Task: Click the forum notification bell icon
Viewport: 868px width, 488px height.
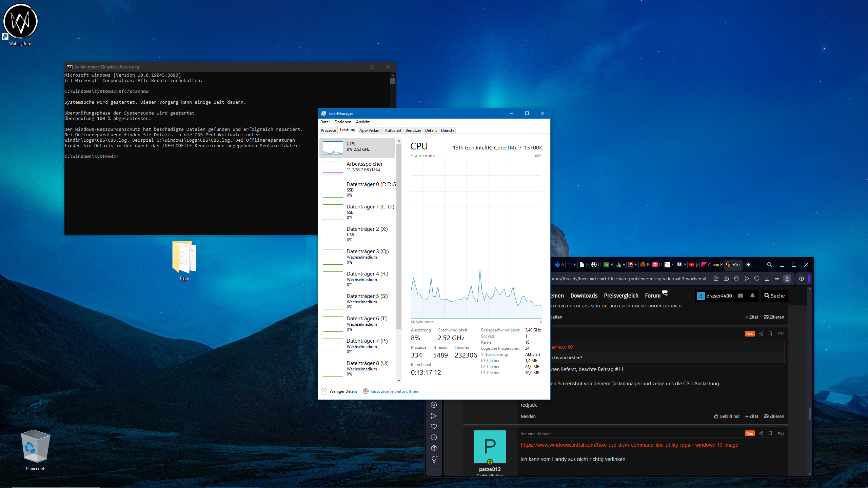Action: coord(752,296)
